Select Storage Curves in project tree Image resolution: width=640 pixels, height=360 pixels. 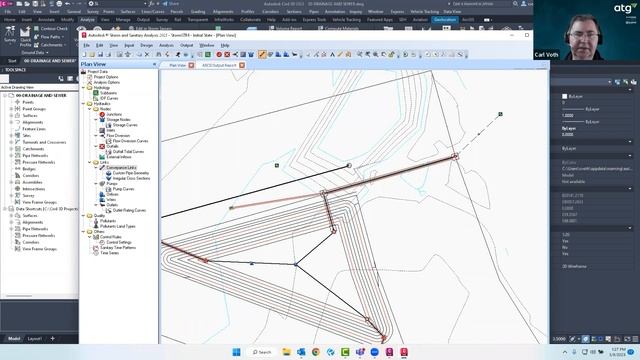(x=125, y=125)
